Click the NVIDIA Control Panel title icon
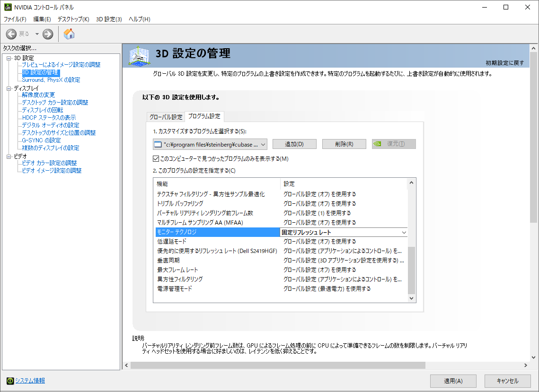 click(8, 7)
